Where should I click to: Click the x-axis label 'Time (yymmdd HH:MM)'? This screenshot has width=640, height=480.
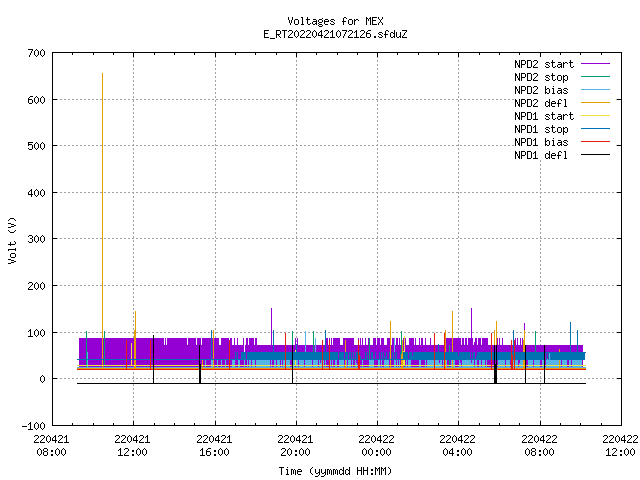click(x=335, y=471)
